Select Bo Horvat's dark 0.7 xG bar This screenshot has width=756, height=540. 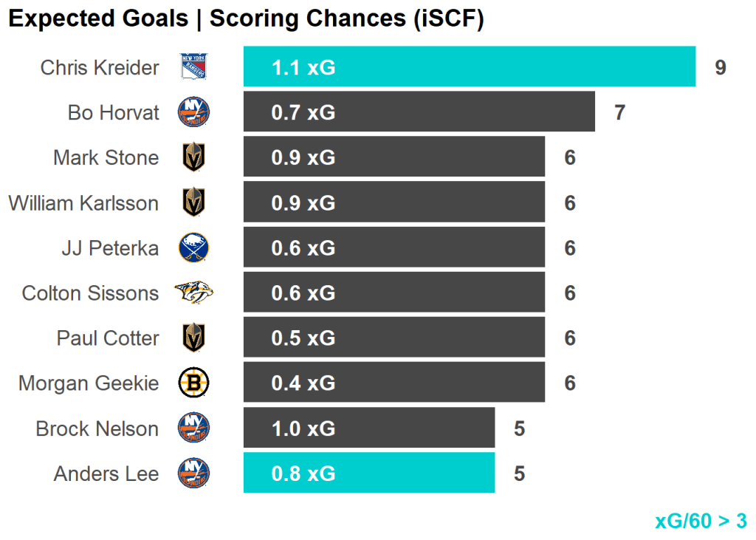(419, 112)
